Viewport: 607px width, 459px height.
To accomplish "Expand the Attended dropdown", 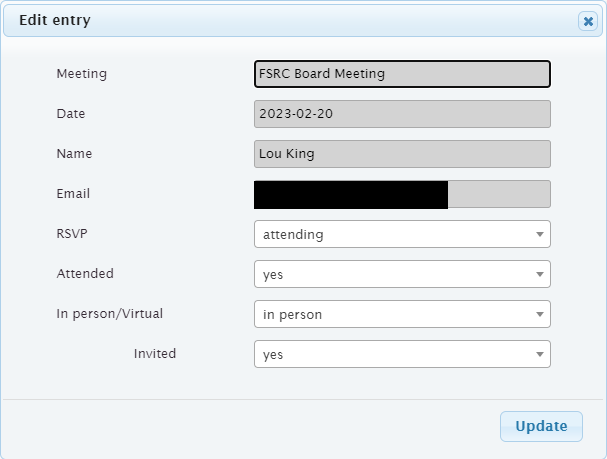I will (x=402, y=274).
